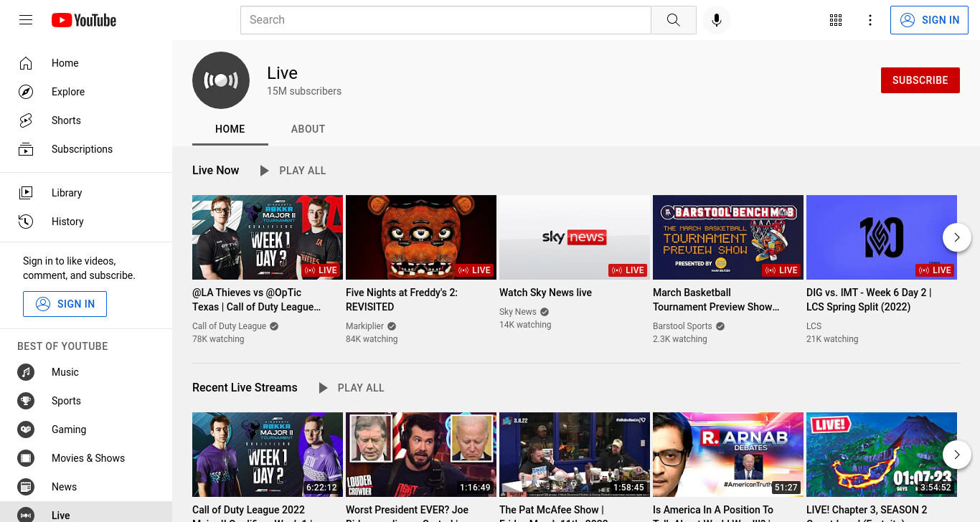Open Fortnite Chapter 3 stream thumbnail
980x522 pixels.
coord(882,455)
